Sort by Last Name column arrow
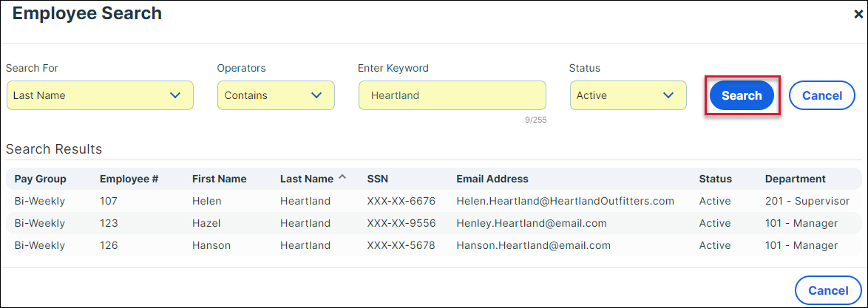The height and width of the screenshot is (308, 868). tap(342, 178)
